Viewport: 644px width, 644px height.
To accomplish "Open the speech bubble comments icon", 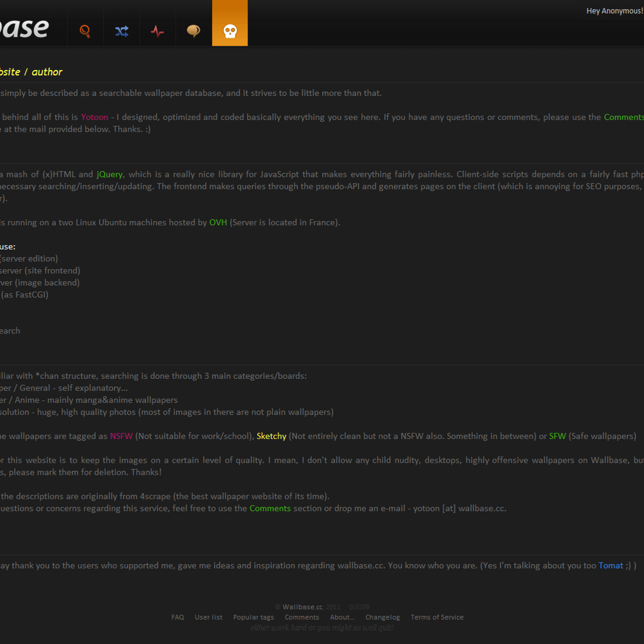I will 194,31.
